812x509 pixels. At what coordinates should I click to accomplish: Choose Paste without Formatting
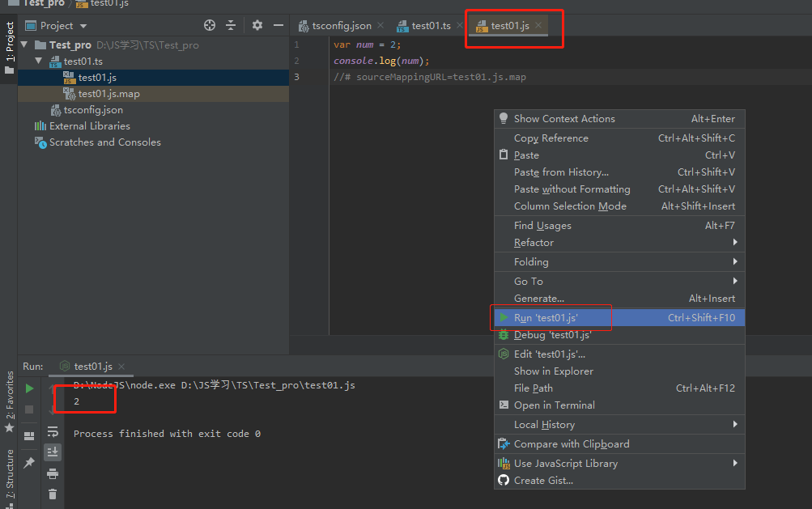tap(619, 189)
